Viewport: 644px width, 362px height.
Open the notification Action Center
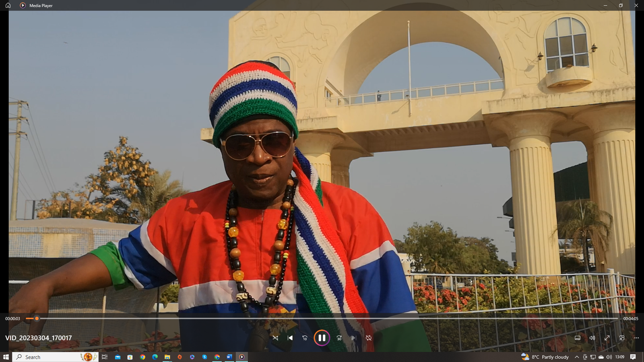tap(633, 357)
